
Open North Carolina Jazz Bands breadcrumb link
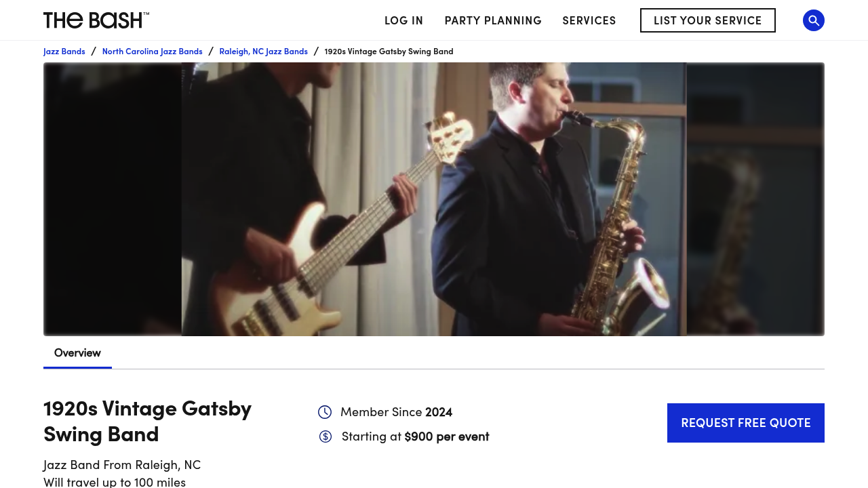152,52
